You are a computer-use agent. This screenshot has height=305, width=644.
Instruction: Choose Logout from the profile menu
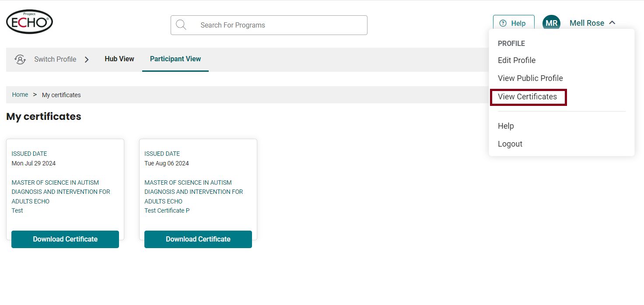(510, 144)
